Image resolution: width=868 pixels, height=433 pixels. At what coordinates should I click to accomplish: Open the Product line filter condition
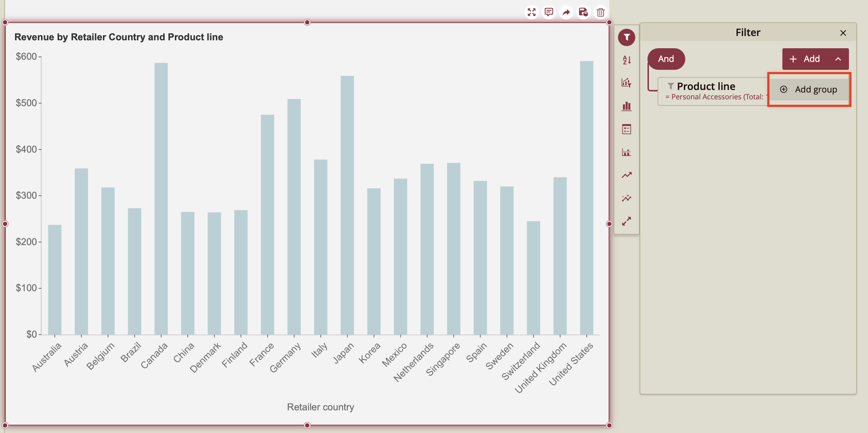pos(713,91)
